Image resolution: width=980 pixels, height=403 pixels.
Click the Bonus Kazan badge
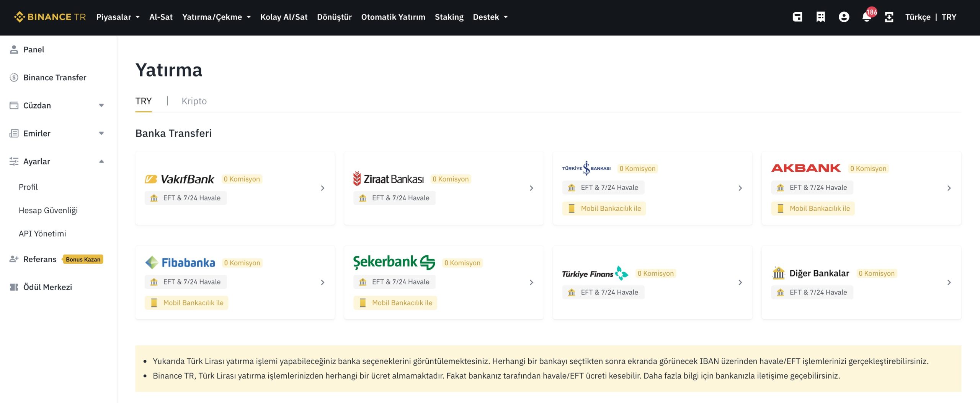pos(83,259)
